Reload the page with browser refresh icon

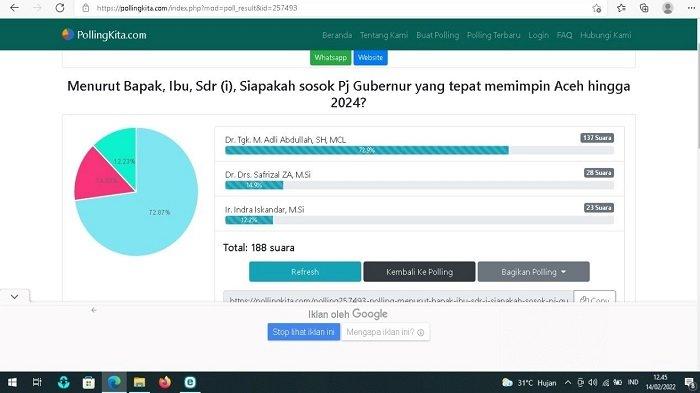[x=60, y=8]
